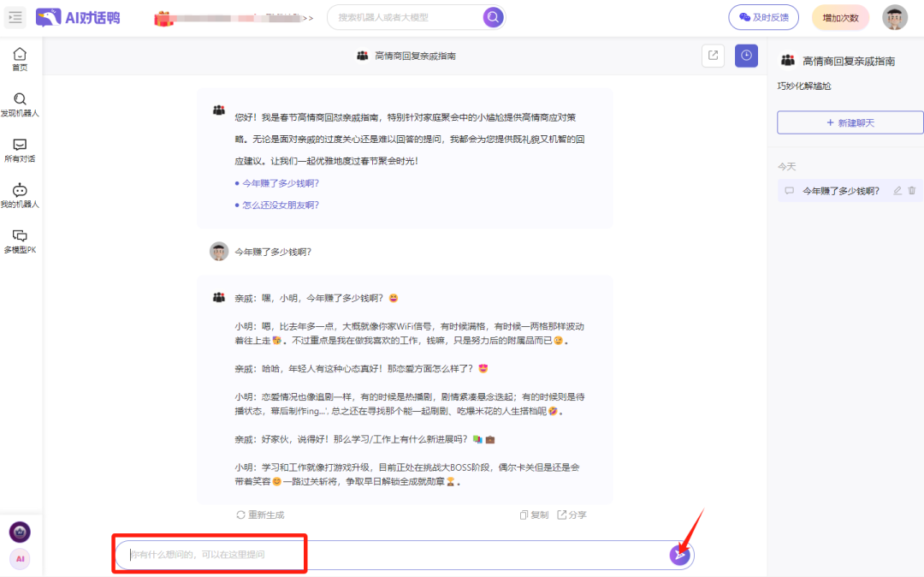Click the AI对话鸭 duck logo
The width and height of the screenshot is (924, 577).
click(x=49, y=17)
